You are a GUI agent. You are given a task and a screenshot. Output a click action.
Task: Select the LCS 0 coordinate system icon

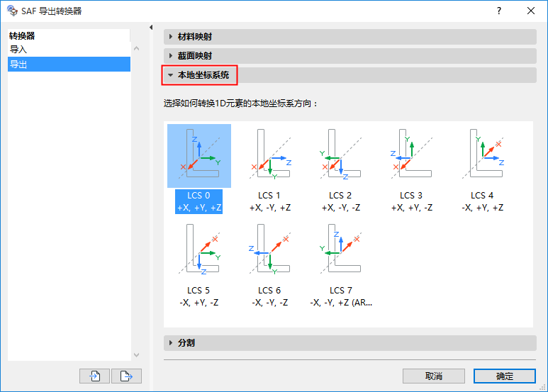pyautogui.click(x=199, y=156)
